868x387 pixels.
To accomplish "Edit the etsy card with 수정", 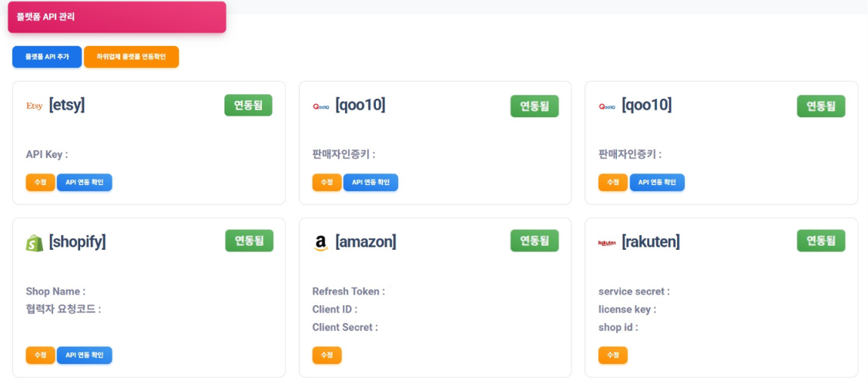I will click(x=40, y=183).
